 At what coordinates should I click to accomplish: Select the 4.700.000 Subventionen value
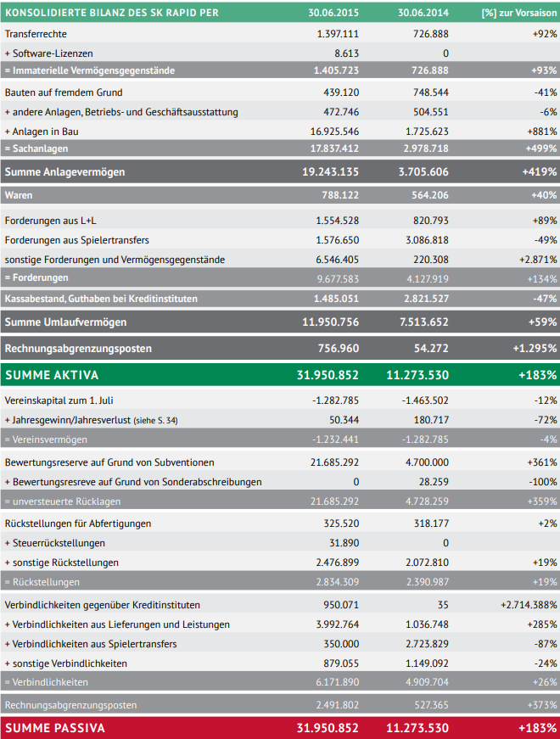tap(427, 462)
